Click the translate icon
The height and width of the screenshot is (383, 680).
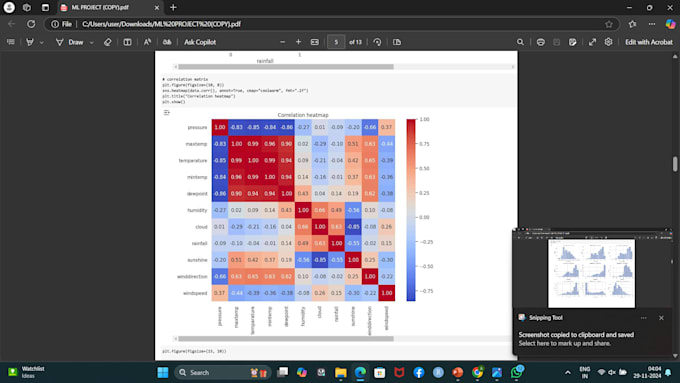(167, 42)
